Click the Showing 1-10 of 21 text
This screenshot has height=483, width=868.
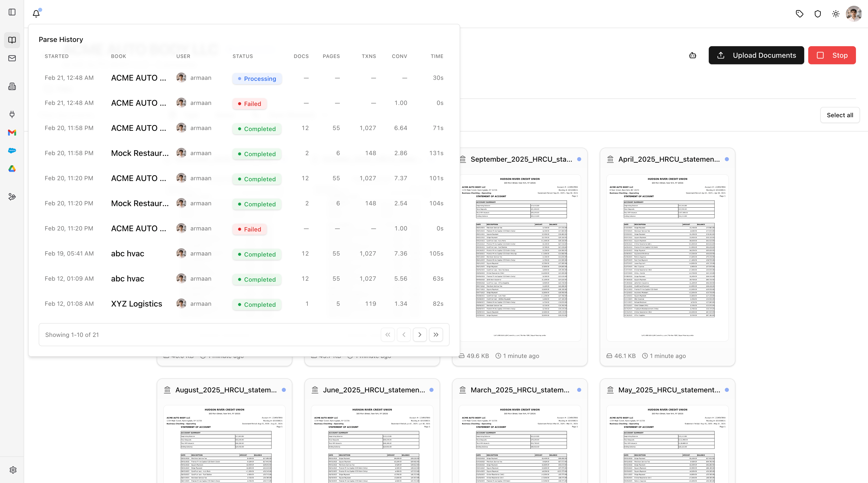point(72,335)
